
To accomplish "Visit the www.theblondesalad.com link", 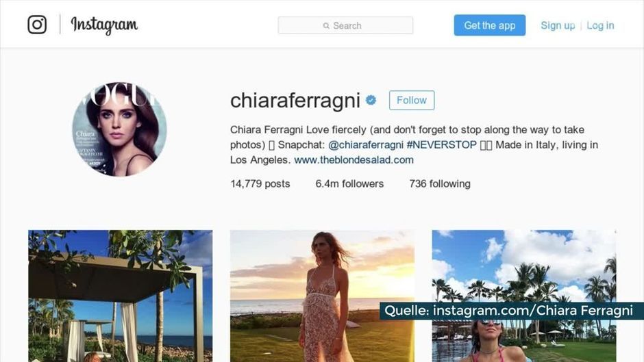I will pos(354,159).
